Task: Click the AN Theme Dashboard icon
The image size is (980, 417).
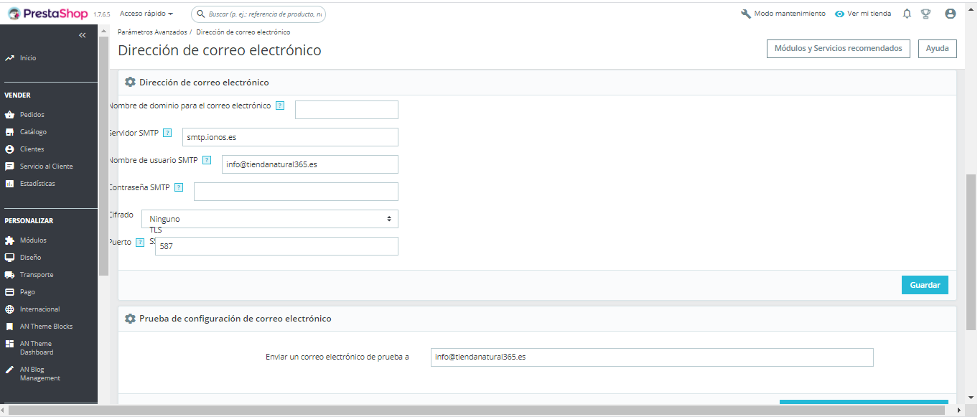Action: click(x=9, y=344)
